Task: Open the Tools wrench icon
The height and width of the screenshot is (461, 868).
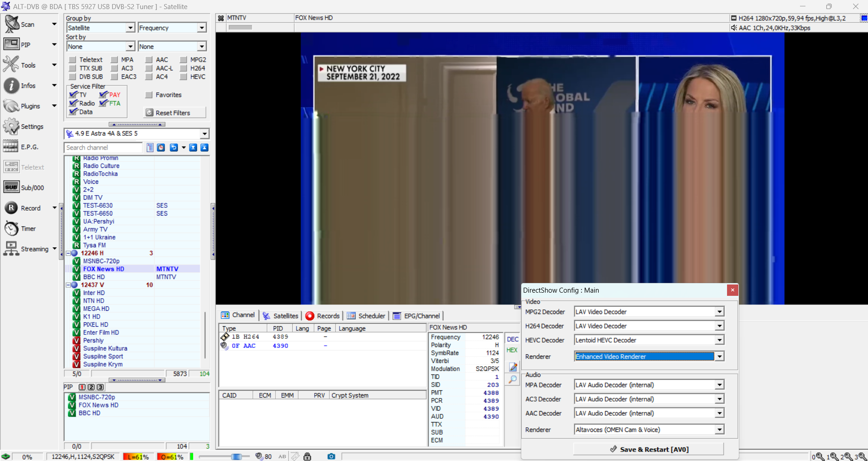Action: (x=11, y=65)
